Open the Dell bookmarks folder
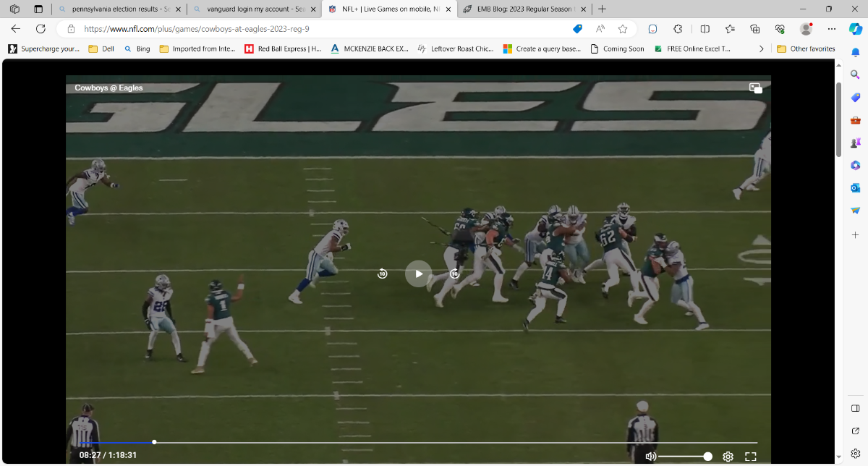The height and width of the screenshot is (466, 868). tap(101, 48)
